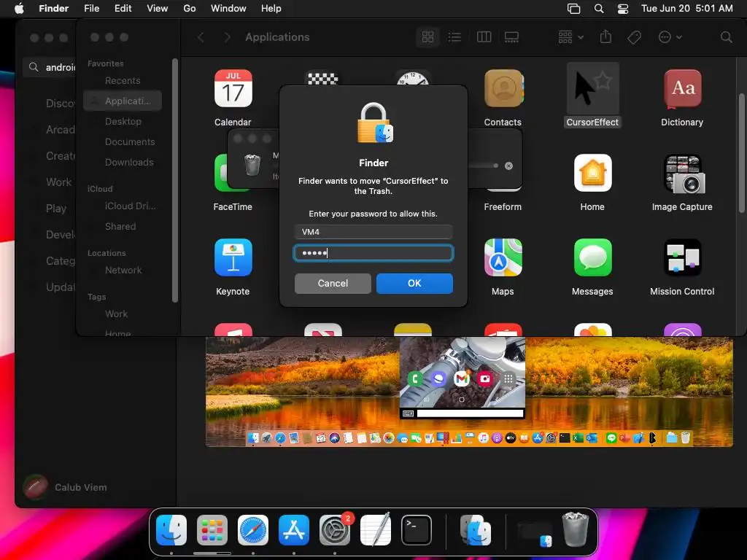Image resolution: width=747 pixels, height=560 pixels.
Task: Select the Maps app icon
Action: pyautogui.click(x=503, y=257)
